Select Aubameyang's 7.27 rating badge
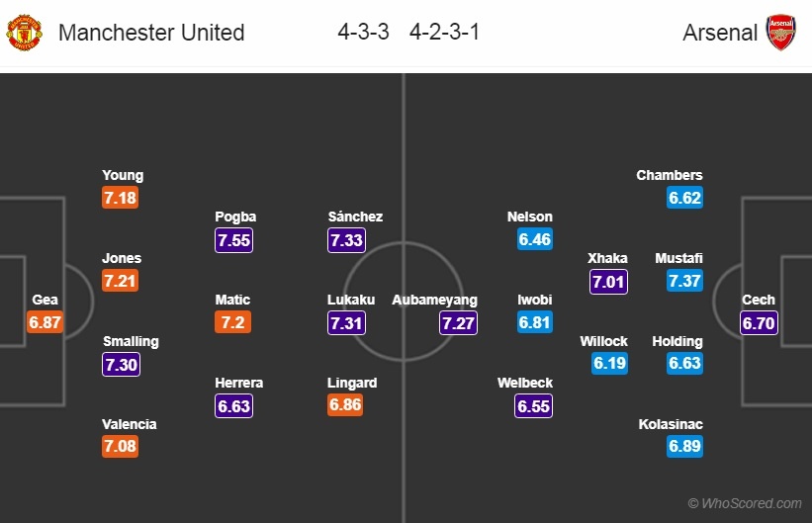This screenshot has width=812, height=523. 459,322
